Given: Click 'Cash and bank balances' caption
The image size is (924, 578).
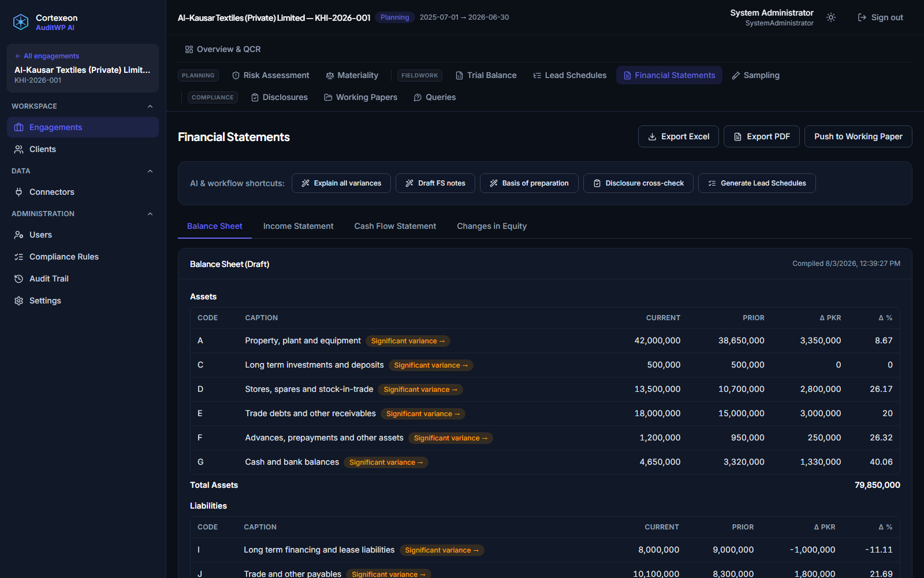Looking at the screenshot, I should click(292, 462).
